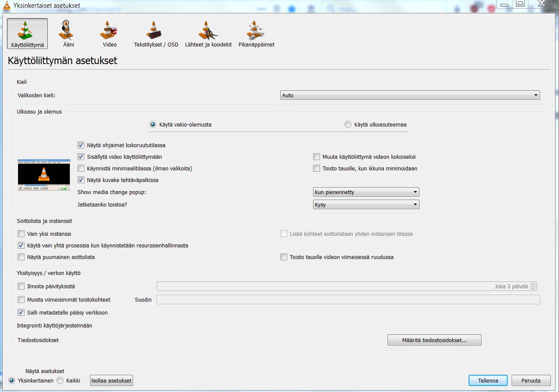The image size is (559, 392).
Task: Toggle Sisällytä video käyttöliittymään checkbox
Action: (x=81, y=157)
